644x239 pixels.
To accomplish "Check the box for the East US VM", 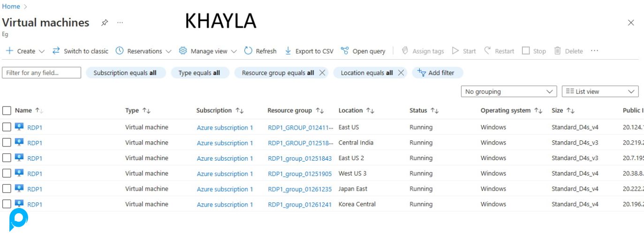I will click(x=7, y=127).
